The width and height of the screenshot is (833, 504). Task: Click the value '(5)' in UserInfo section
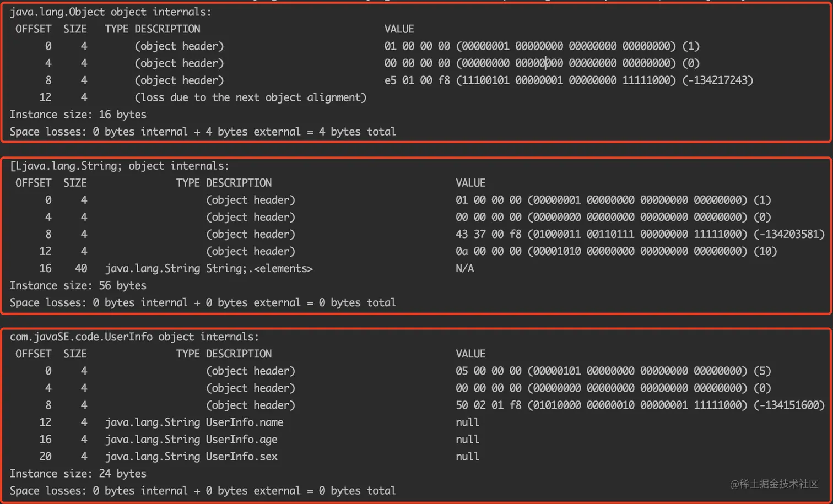tap(762, 371)
